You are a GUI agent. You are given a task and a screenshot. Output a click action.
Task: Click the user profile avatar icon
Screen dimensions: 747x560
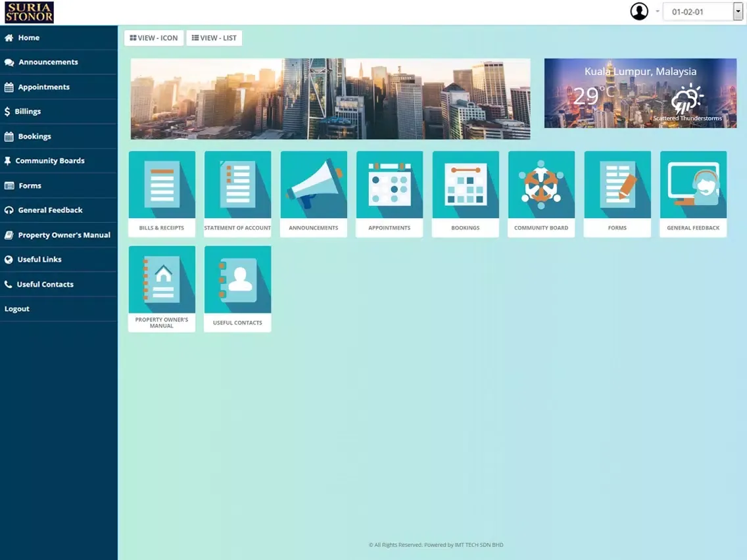(639, 12)
